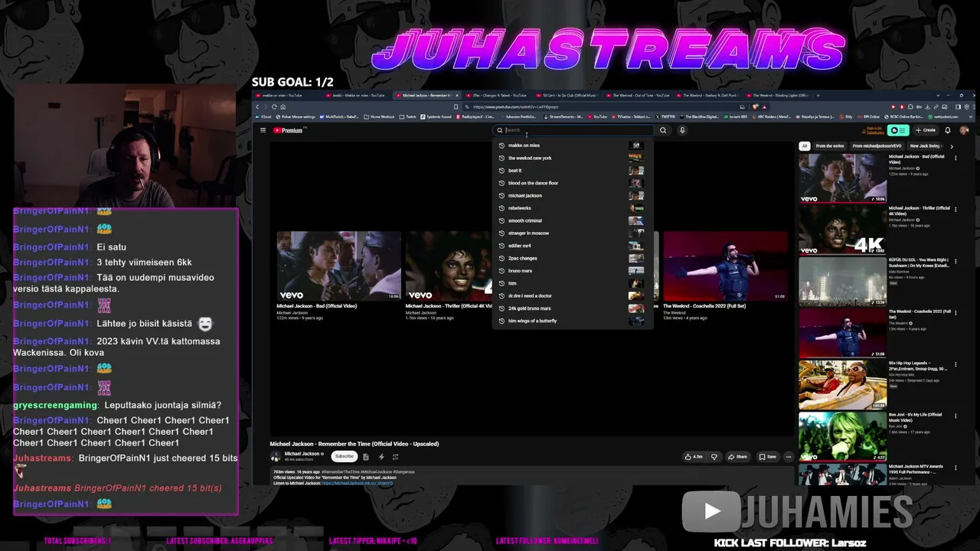The width and height of the screenshot is (980, 551).
Task: Click history clock icon beside 'smooth criminal'
Action: (x=501, y=220)
